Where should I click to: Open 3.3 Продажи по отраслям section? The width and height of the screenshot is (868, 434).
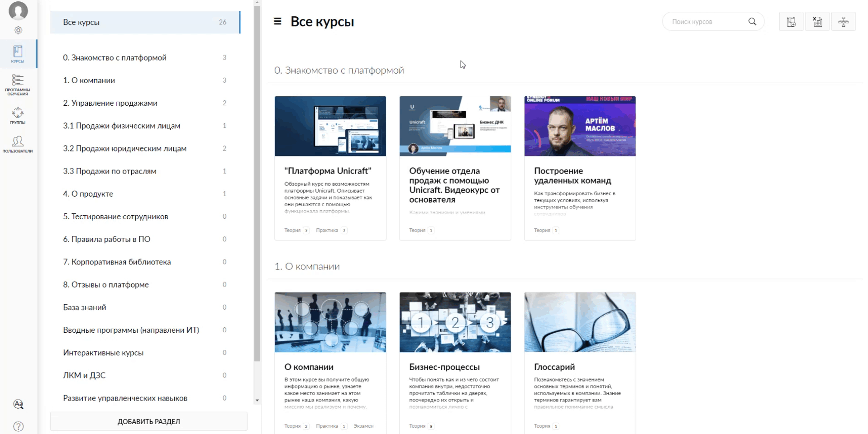coord(145,171)
